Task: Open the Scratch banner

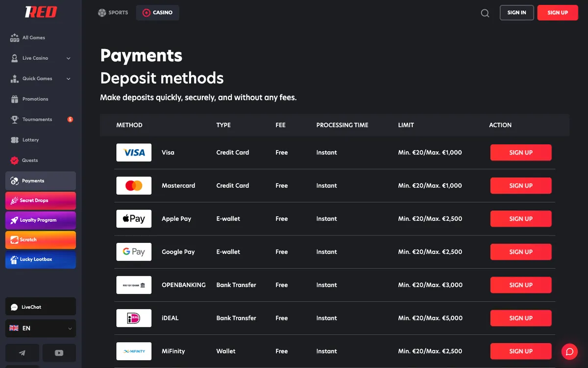Action: (41, 240)
